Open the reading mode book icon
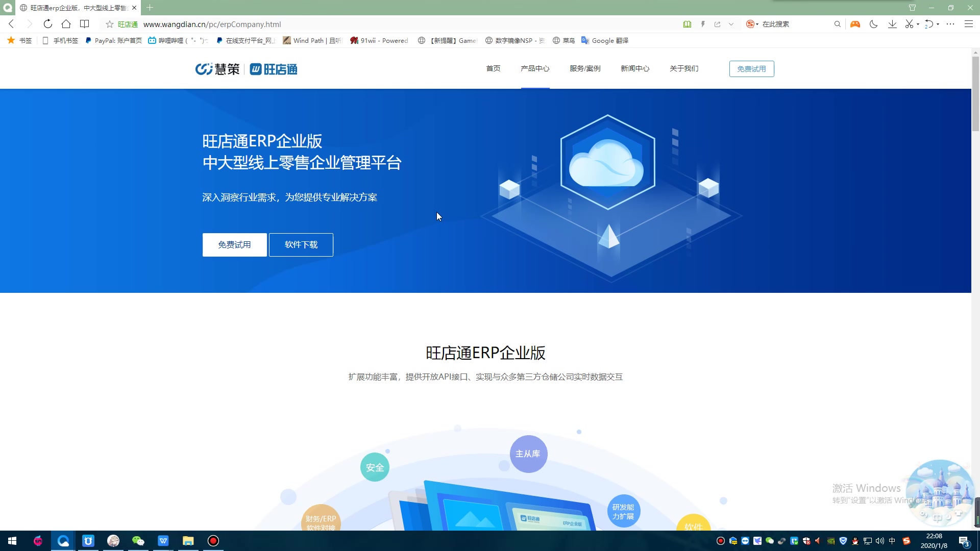 85,24
